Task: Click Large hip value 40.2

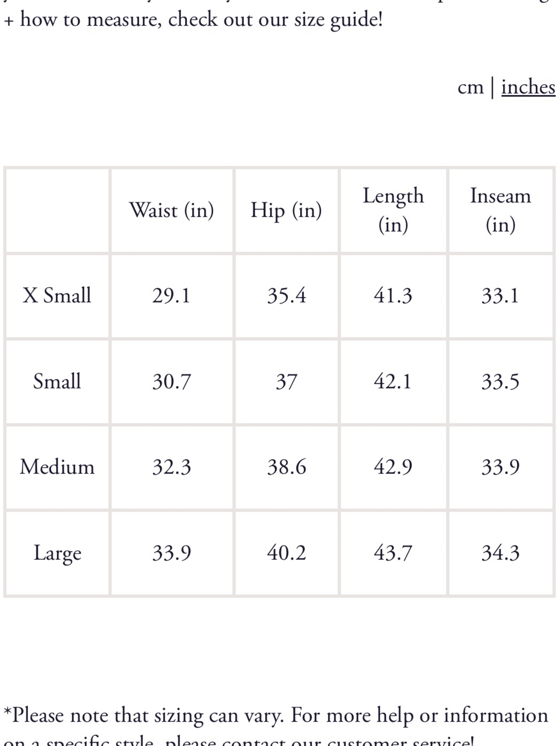Action: (x=287, y=553)
